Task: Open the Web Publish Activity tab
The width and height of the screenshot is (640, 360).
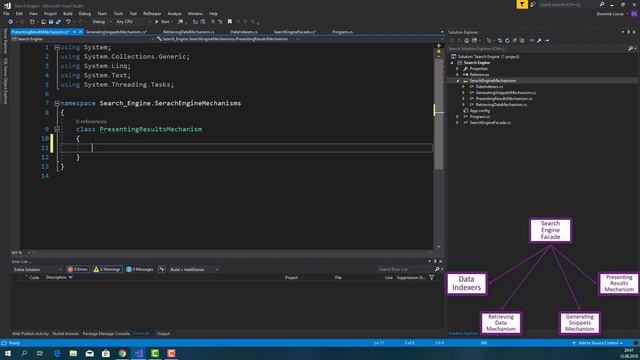Action: [x=30, y=334]
